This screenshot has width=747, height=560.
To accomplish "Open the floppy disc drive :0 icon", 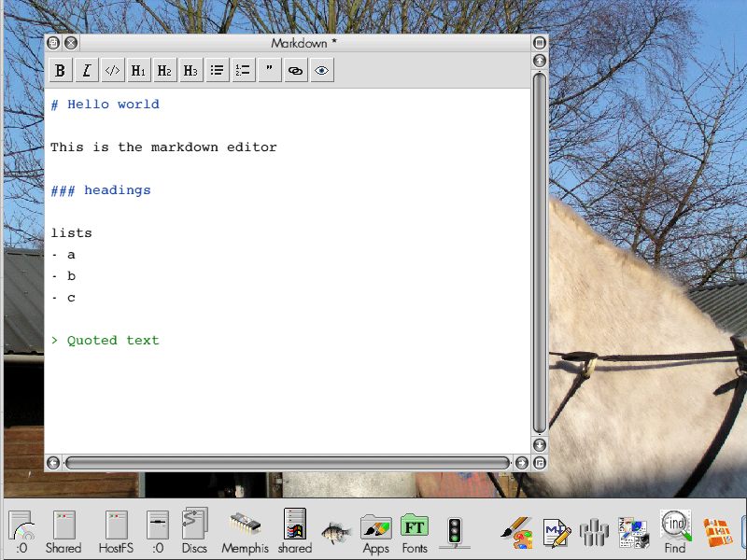I will (x=158, y=531).
